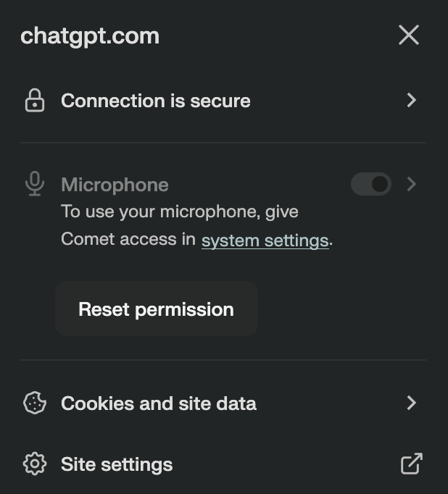Expand connection security details chevron
This screenshot has width=448, height=494.
(411, 100)
